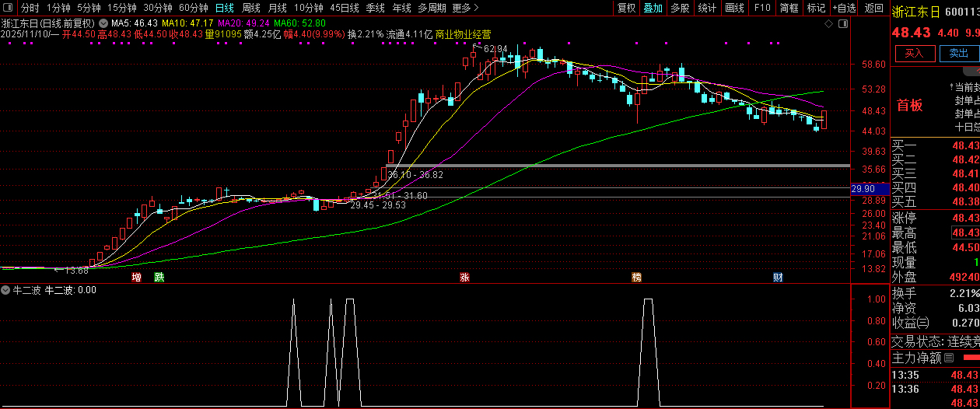The height and width of the screenshot is (409, 980).
Task: Click the 买入 buy button
Action: pos(915,54)
